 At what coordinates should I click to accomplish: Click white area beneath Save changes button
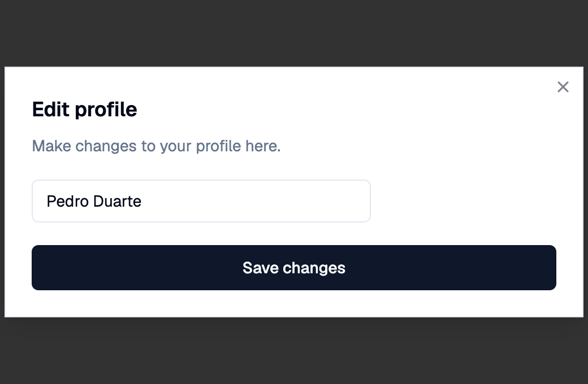point(293,303)
